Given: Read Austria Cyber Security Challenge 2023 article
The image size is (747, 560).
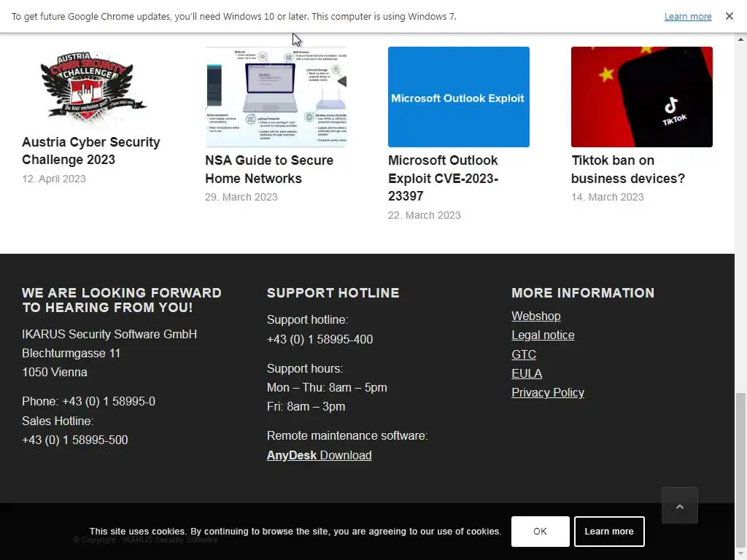Looking at the screenshot, I should click(91, 150).
